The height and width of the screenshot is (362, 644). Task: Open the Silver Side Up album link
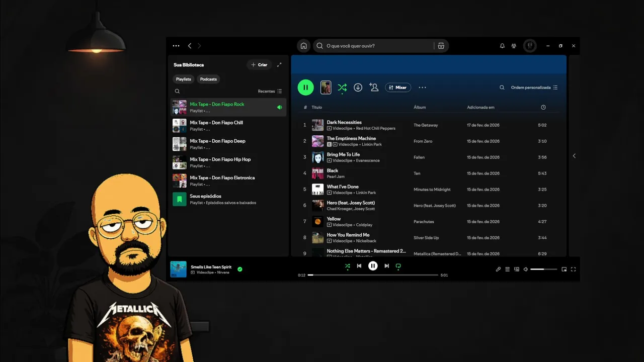(426, 238)
